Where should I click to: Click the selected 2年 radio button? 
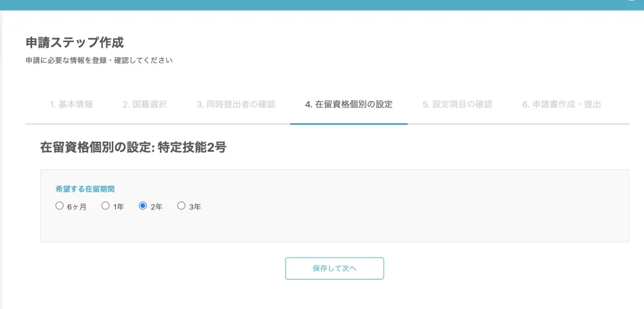(x=143, y=205)
